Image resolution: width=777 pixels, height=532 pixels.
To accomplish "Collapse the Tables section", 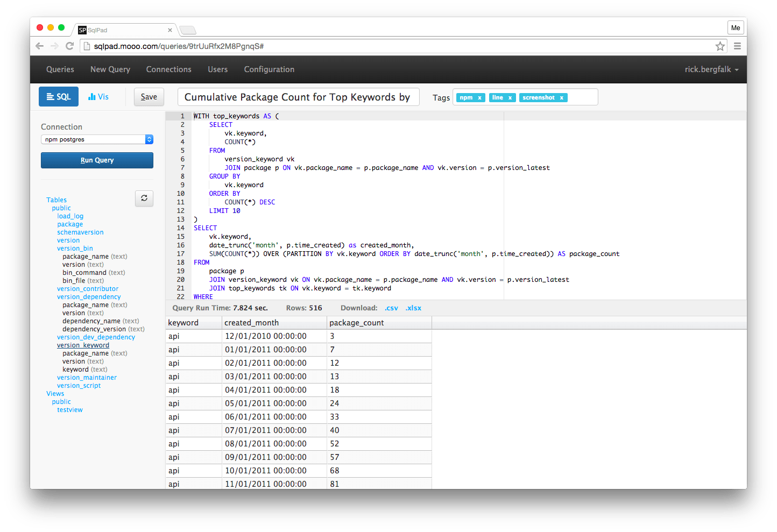I will [56, 200].
